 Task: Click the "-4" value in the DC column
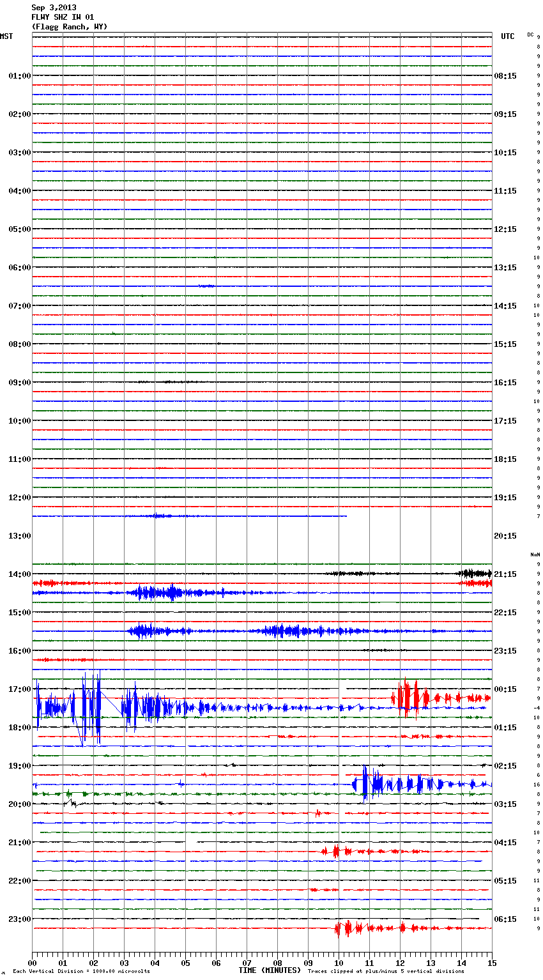click(x=537, y=708)
